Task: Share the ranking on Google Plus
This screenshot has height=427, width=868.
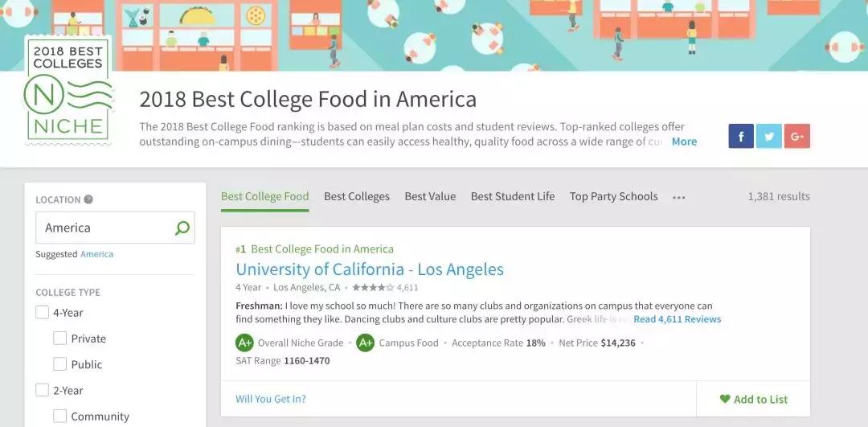Action: [x=797, y=137]
